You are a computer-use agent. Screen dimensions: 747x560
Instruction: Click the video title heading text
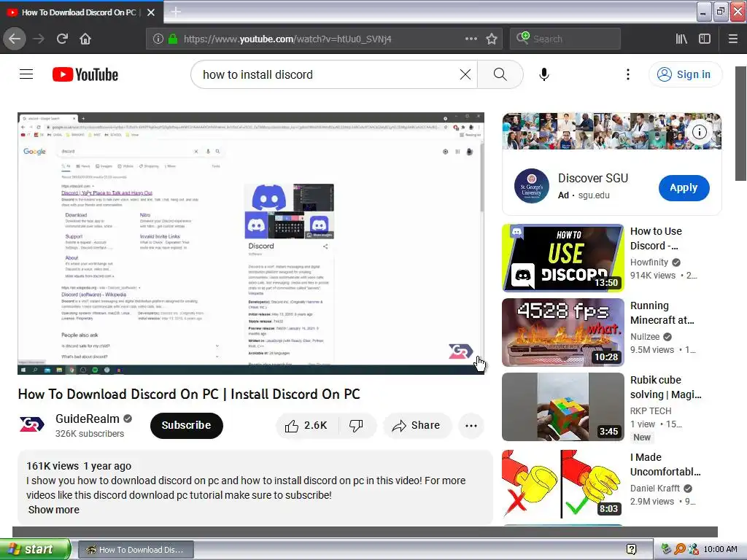pyautogui.click(x=189, y=394)
